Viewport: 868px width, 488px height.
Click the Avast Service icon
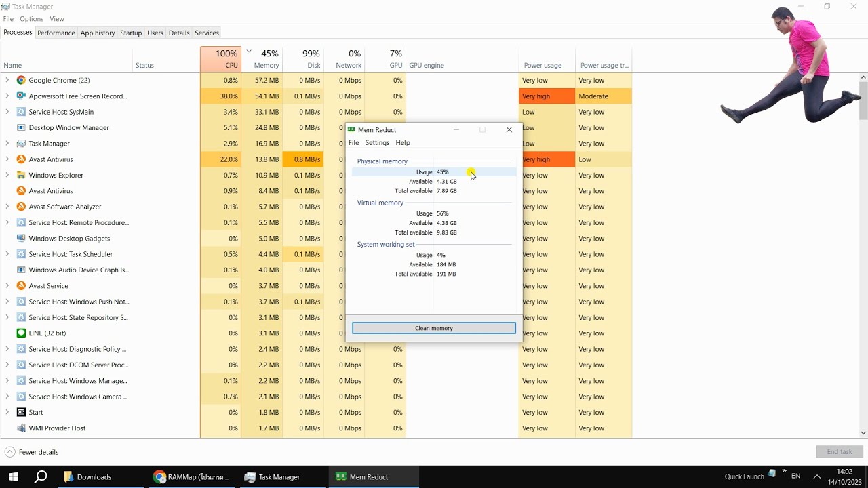tap(21, 286)
